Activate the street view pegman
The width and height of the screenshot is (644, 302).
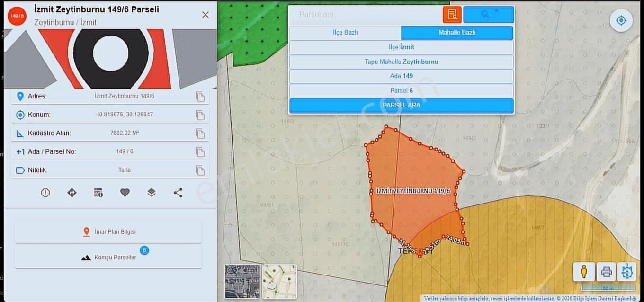pos(584,272)
